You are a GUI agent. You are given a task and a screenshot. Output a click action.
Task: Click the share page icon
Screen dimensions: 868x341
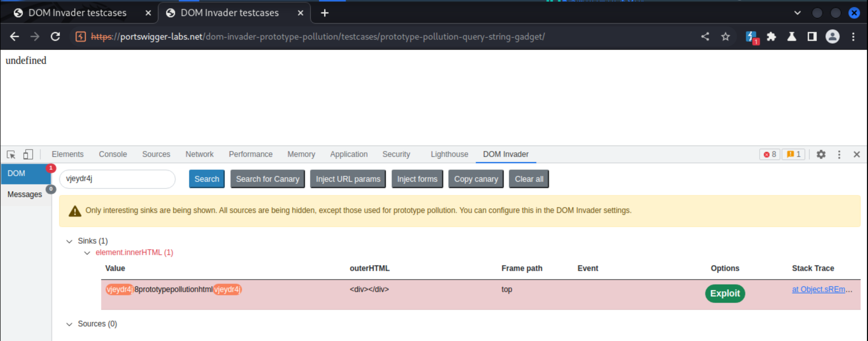pyautogui.click(x=705, y=36)
